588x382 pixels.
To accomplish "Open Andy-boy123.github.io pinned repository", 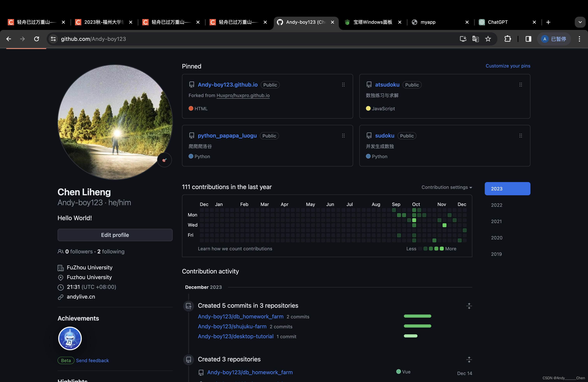I will [227, 84].
